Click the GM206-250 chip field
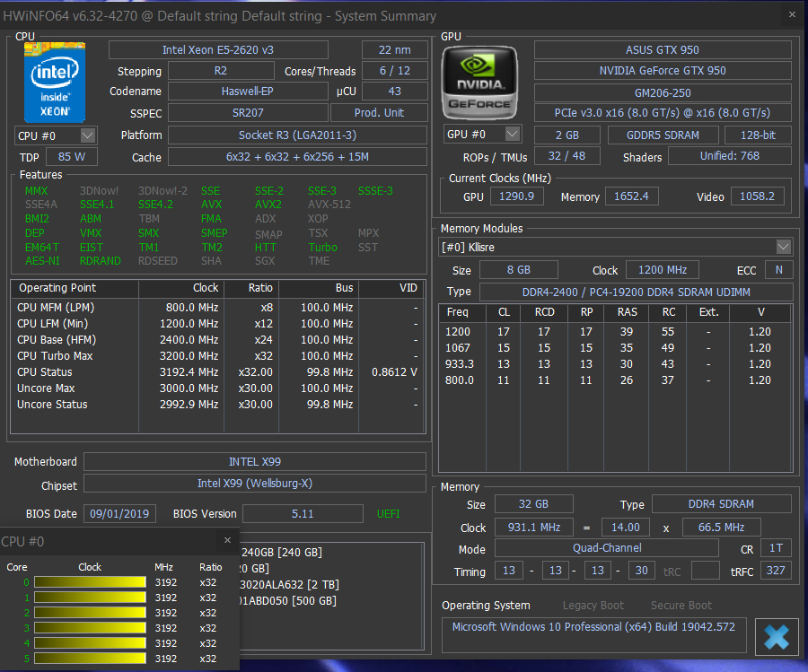Screen dimensions: 808x672 click(663, 92)
